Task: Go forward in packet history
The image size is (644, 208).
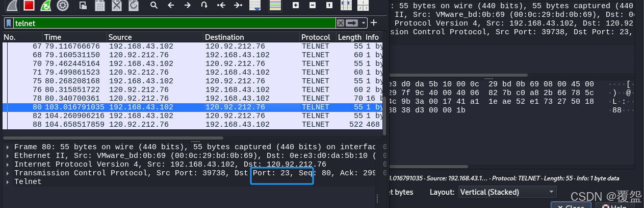Action: point(188,5)
